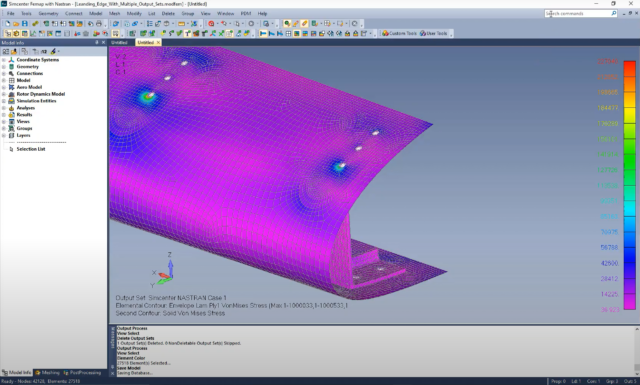Toggle the highlighted eraser icon
The width and height of the screenshot is (640, 385).
(x=304, y=24)
